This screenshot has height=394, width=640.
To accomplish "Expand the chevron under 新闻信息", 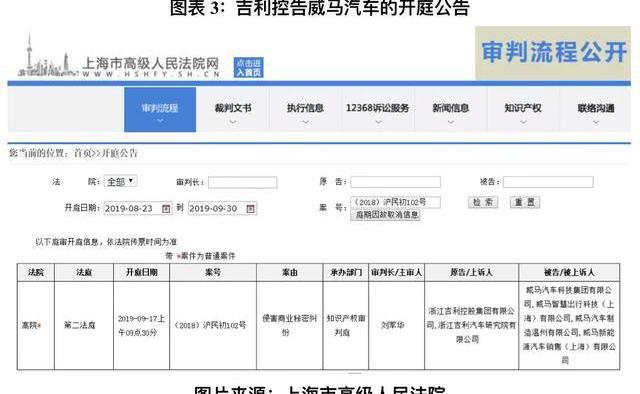I will pos(451,122).
